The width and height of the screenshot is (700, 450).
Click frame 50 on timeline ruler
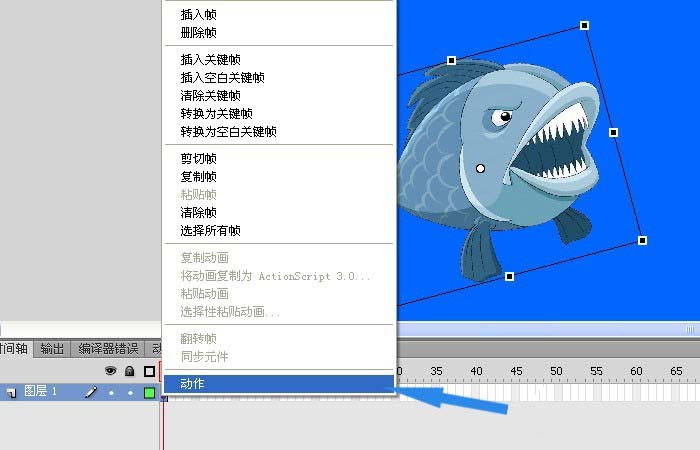click(556, 371)
